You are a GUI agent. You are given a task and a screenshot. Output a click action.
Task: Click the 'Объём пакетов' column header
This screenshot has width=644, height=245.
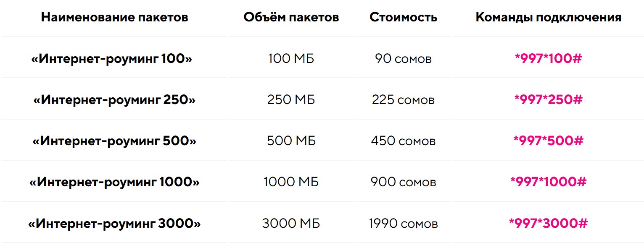click(291, 18)
